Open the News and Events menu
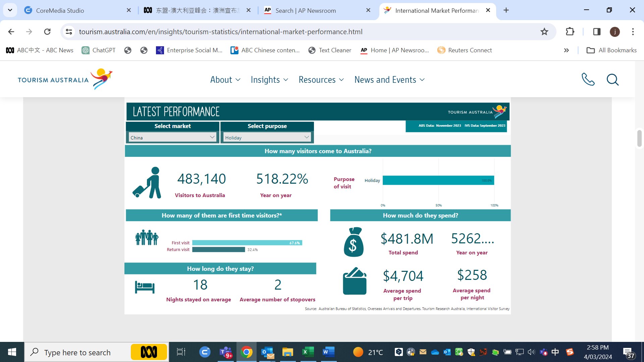 coord(389,80)
